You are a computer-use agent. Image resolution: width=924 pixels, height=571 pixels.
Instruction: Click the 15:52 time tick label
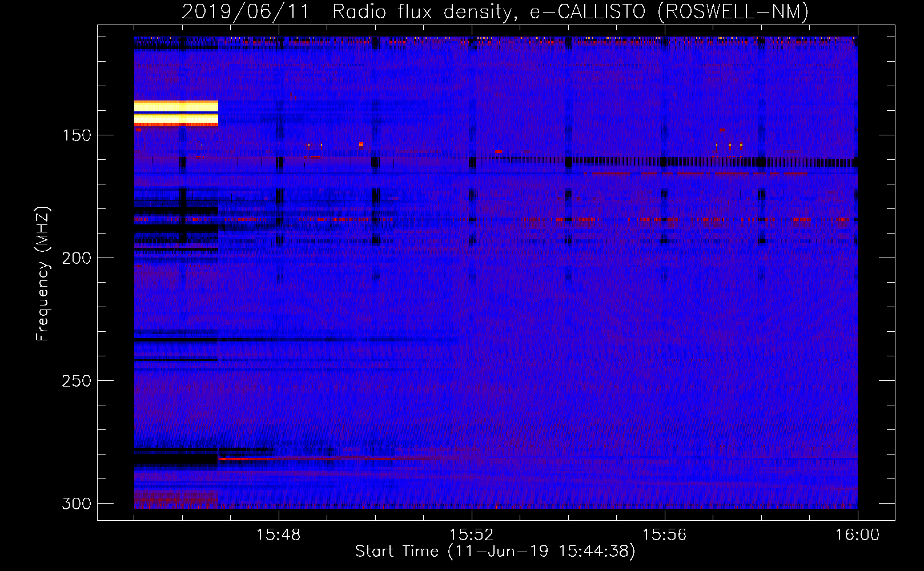(472, 535)
